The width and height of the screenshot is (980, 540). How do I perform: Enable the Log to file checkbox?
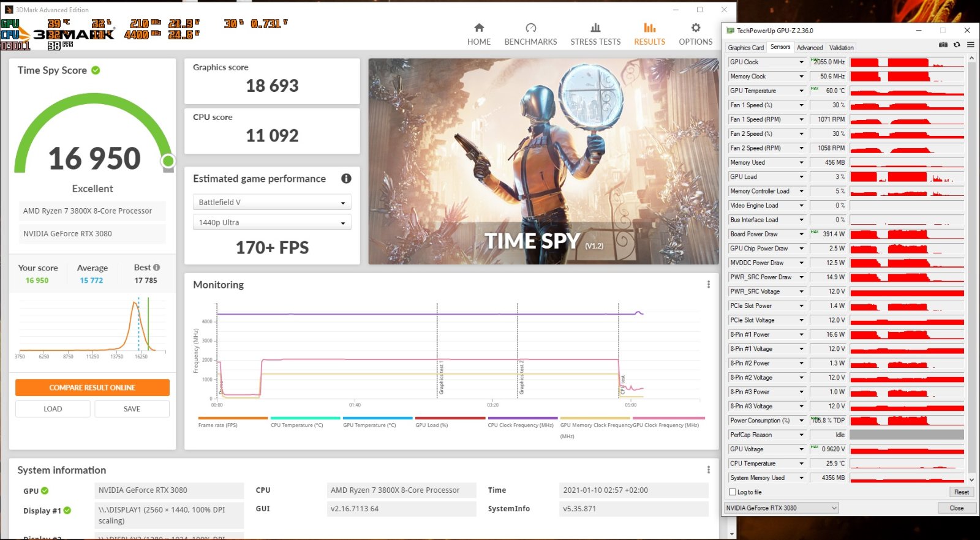click(733, 492)
